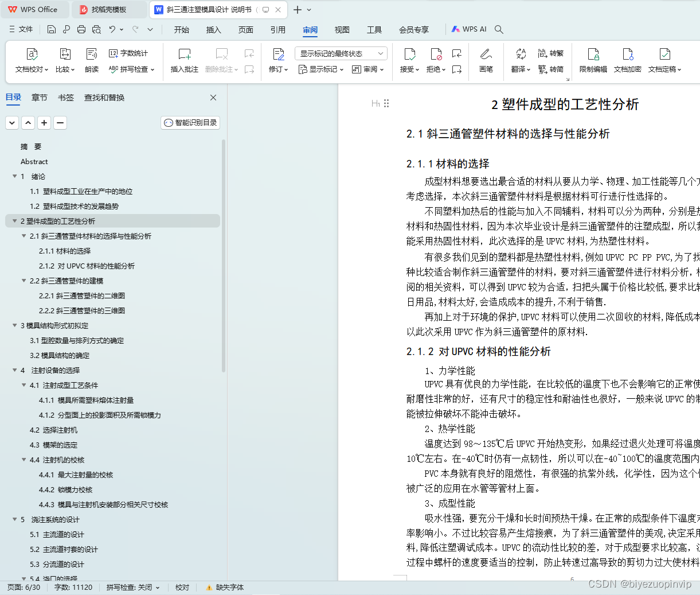Accept changes with the 接受 icon
Screen dimensions: 700x595
[409, 55]
